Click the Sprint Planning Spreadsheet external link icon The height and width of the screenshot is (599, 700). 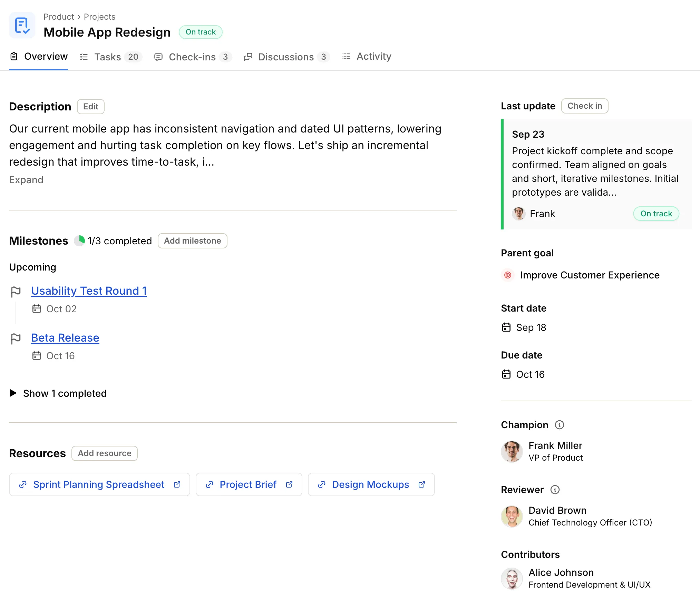177,484
